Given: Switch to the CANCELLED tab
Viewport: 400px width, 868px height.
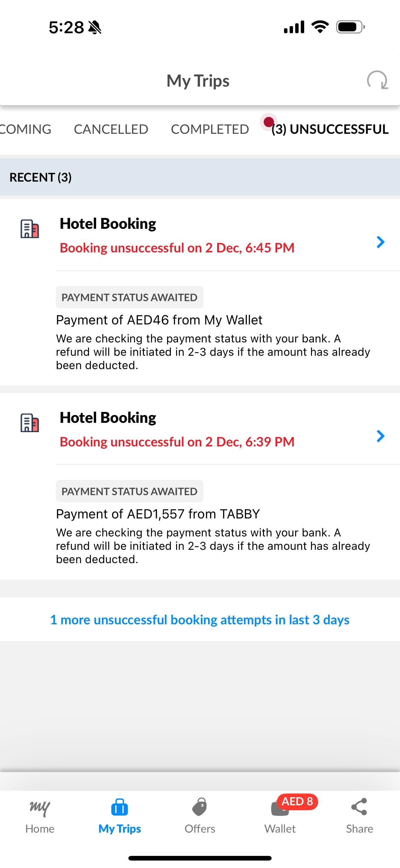Looking at the screenshot, I should pyautogui.click(x=111, y=129).
